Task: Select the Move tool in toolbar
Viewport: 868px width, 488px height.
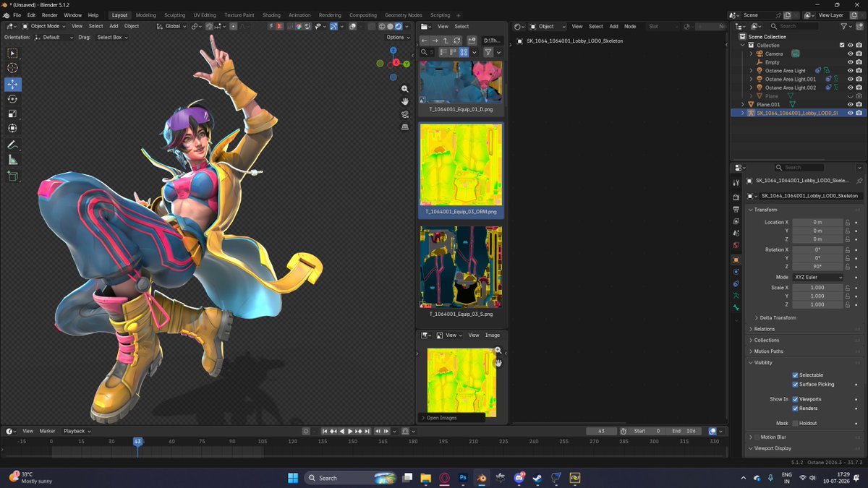Action: pos(13,84)
